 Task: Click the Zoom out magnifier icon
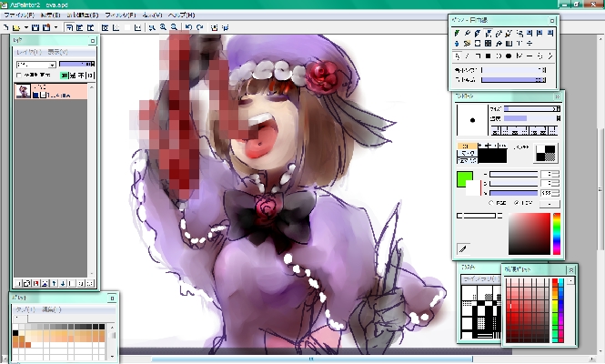coord(174,27)
